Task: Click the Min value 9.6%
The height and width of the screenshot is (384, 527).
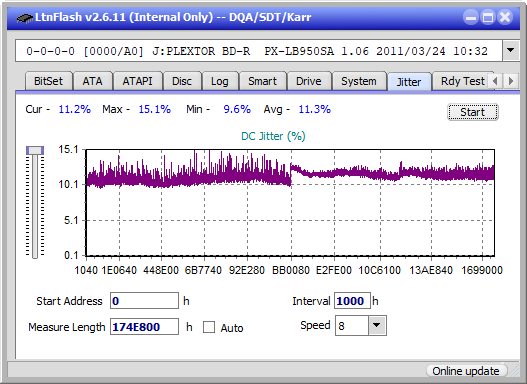Action: [237, 109]
